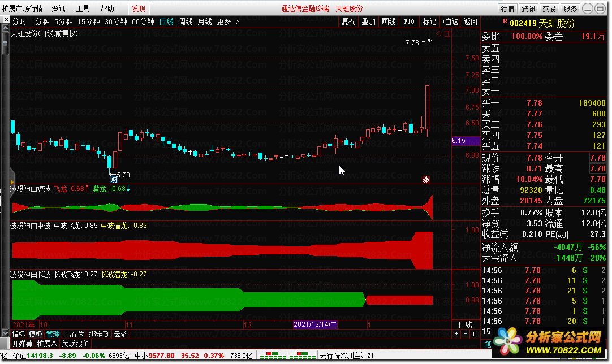Screen dimensions: 612x364
Task: Switch to the 30分钟 period tab
Action: pos(116,22)
